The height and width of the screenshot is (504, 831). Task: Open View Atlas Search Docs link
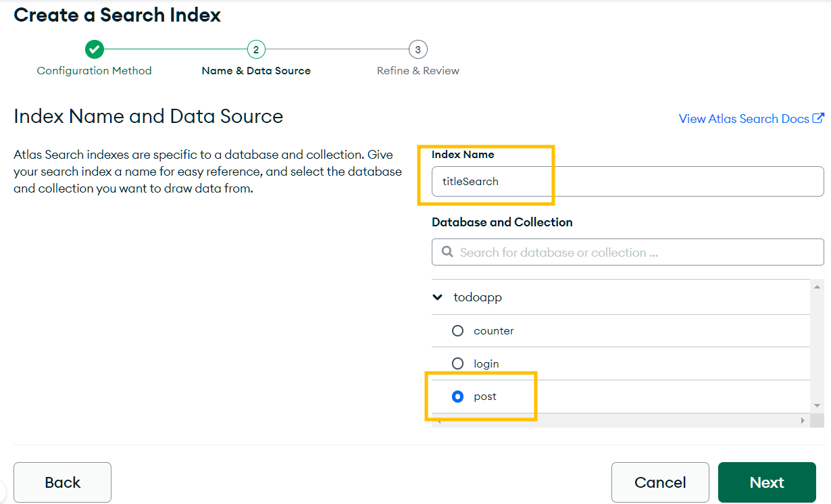(743, 119)
